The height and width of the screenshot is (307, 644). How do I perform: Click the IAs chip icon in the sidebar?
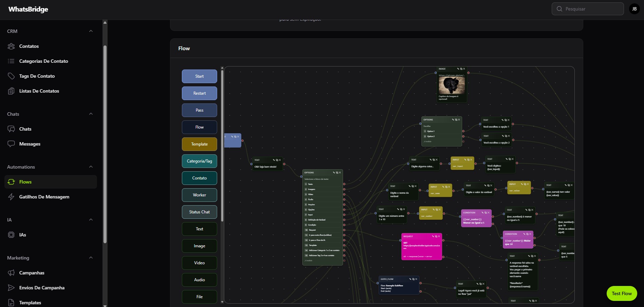click(x=11, y=235)
